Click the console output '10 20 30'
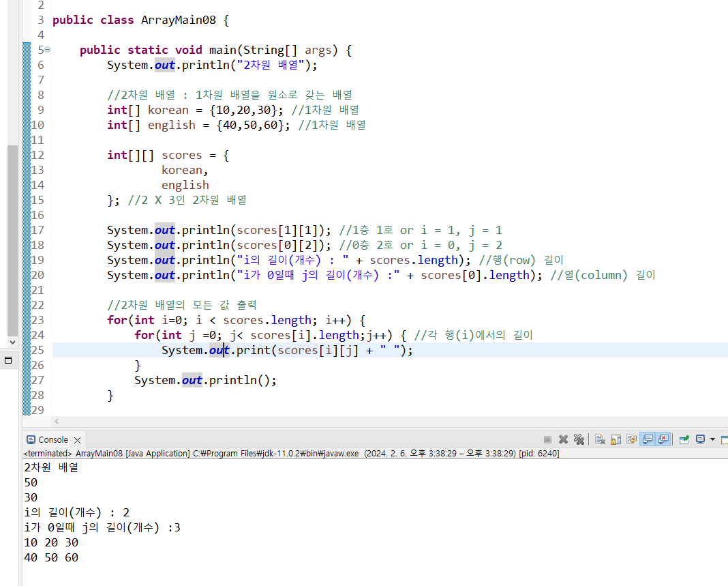The width and height of the screenshot is (728, 586). point(51,542)
